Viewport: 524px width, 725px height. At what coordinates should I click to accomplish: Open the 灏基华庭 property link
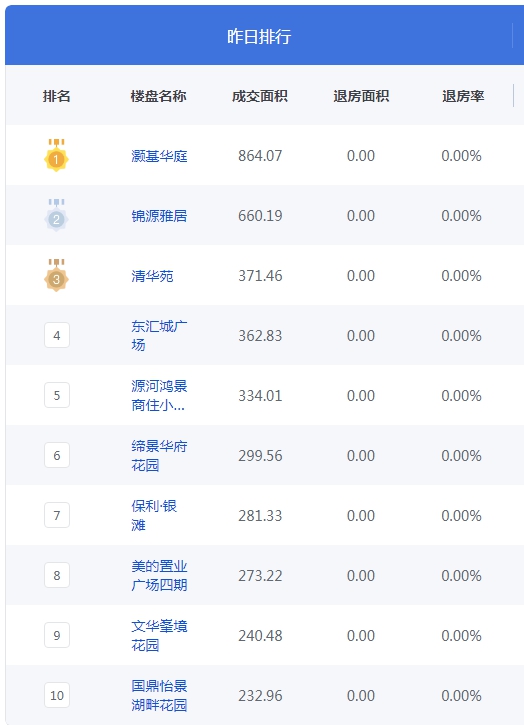coord(159,156)
